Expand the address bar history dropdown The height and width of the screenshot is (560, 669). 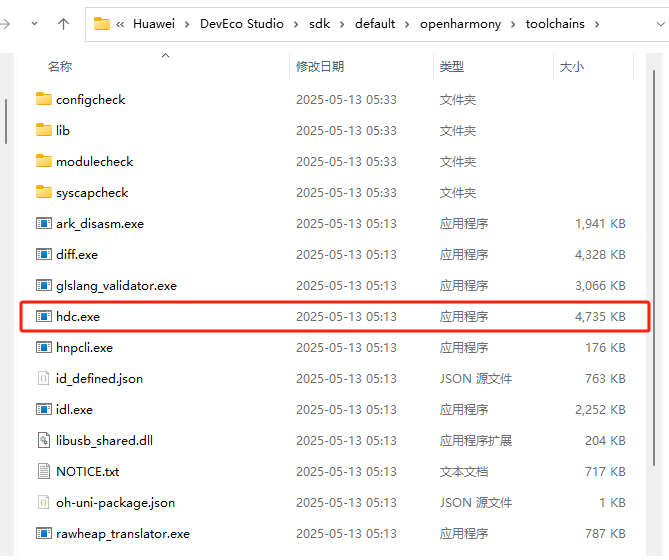point(660,24)
